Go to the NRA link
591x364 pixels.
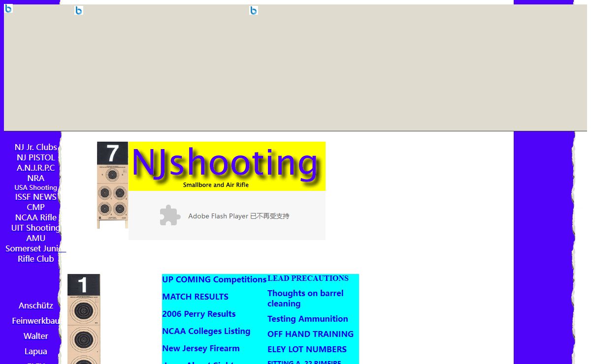(35, 178)
